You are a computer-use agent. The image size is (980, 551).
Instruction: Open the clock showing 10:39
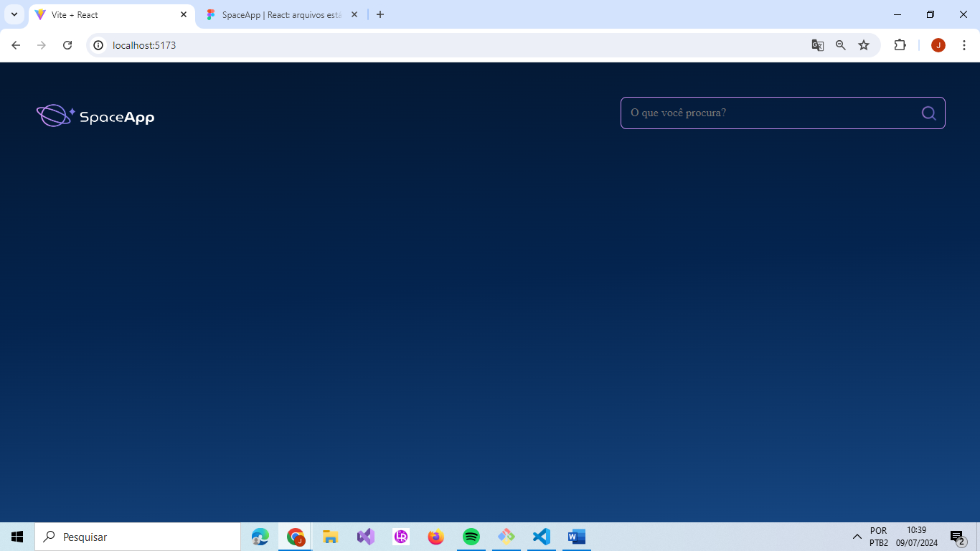pyautogui.click(x=916, y=537)
